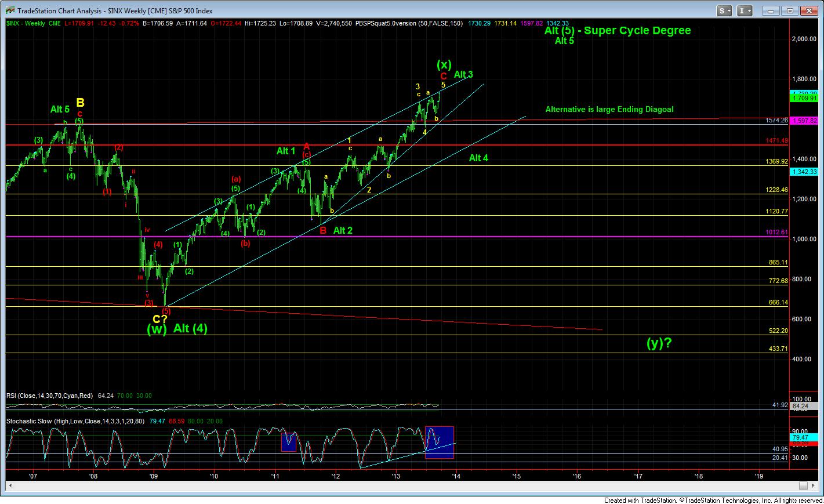This screenshot has width=824, height=504.
Task: Click the '1471.49' price level label
Action: click(776, 141)
